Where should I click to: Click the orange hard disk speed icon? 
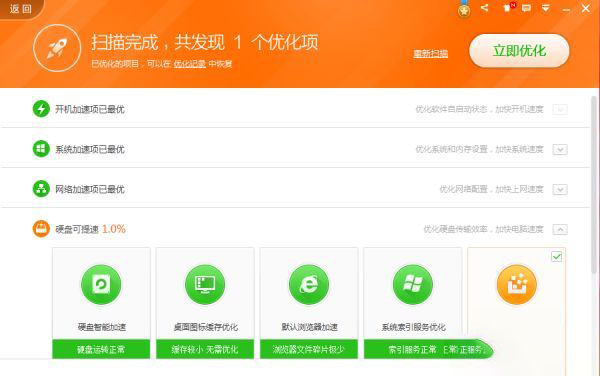[x=41, y=229]
